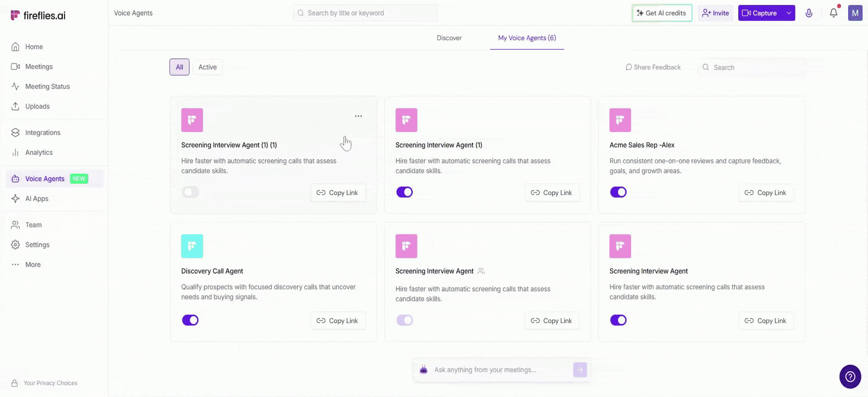This screenshot has width=868, height=397.
Task: Copy link for Acme Sales Rep -Alex
Action: [x=766, y=193]
